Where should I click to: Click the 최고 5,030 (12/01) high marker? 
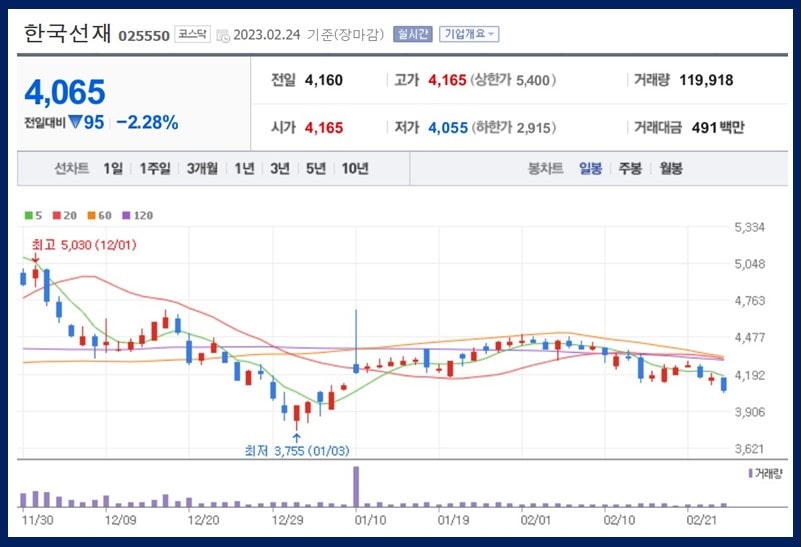coord(84,245)
